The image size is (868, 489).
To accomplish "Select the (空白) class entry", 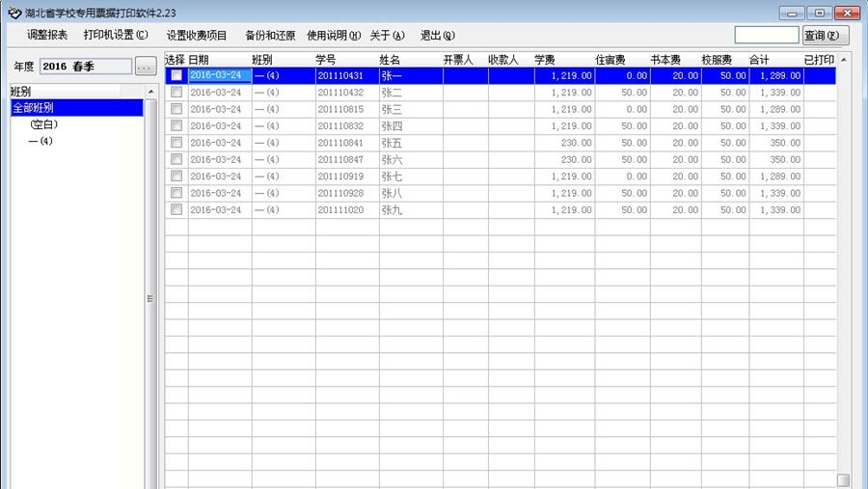I will click(44, 124).
